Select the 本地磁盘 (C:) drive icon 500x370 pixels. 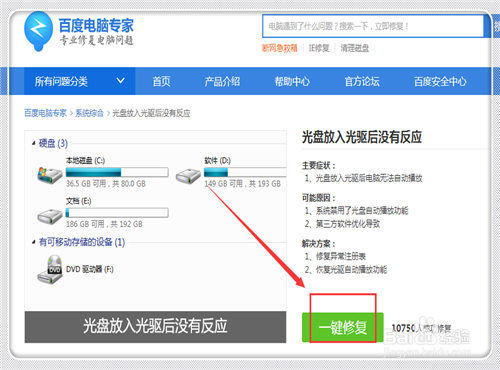tap(50, 175)
